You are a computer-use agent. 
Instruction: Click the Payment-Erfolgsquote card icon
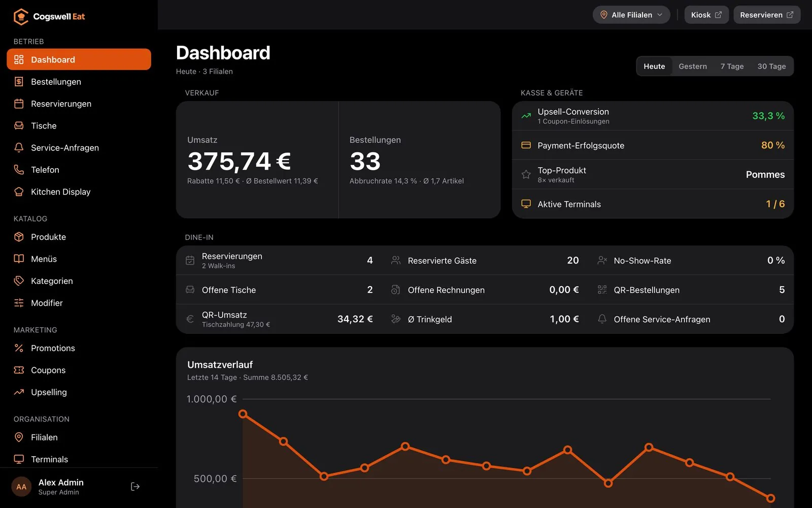[526, 145]
